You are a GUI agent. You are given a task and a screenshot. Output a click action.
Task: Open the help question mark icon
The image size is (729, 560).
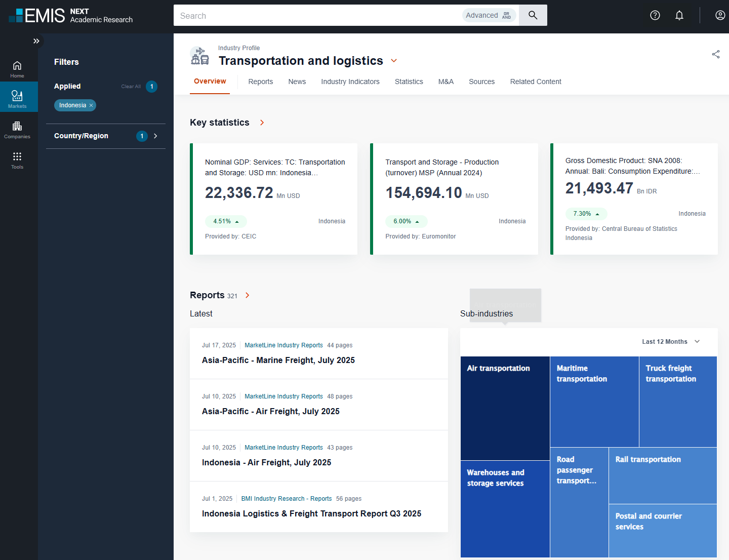655,15
